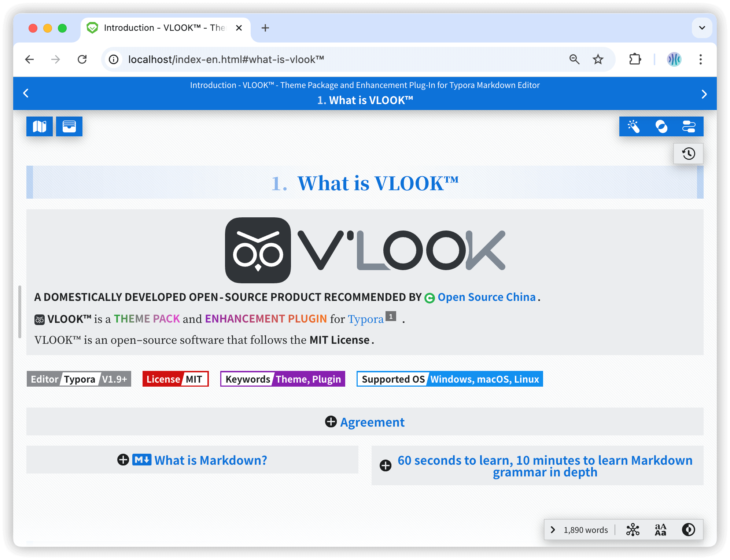The width and height of the screenshot is (730, 560).
Task: Click the ENHANCEMENT PLUGIN gradient text
Action: tap(266, 319)
